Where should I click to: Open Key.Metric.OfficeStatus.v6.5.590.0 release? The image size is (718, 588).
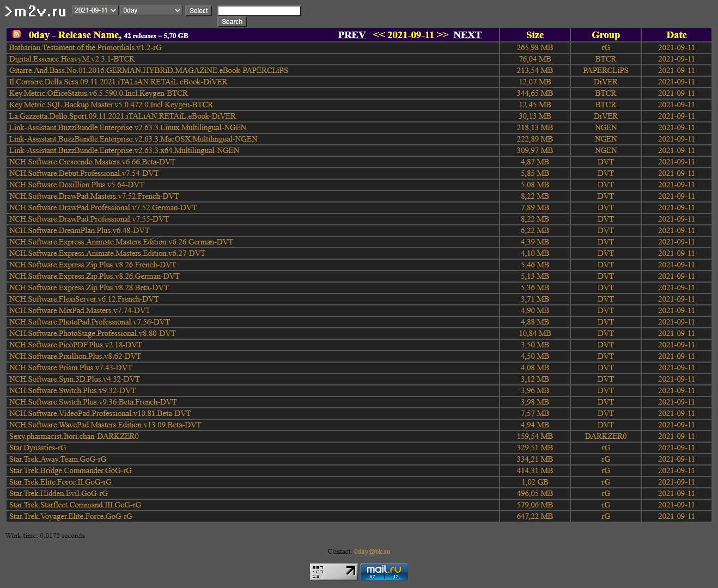[99, 93]
